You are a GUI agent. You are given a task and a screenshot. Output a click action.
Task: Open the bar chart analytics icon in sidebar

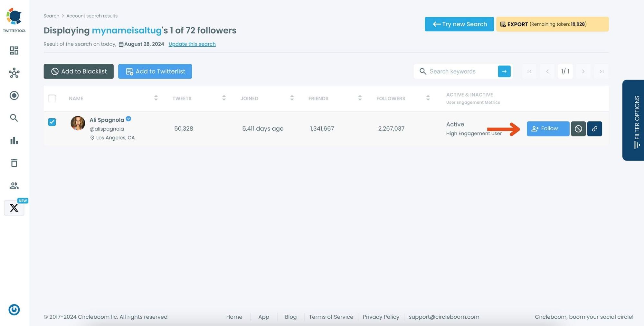[x=14, y=141]
